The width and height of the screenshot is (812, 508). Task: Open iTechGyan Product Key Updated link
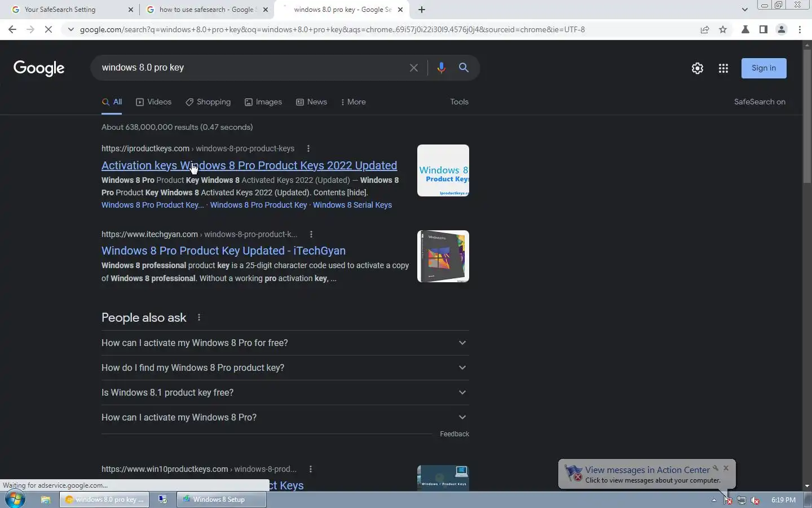click(x=223, y=251)
